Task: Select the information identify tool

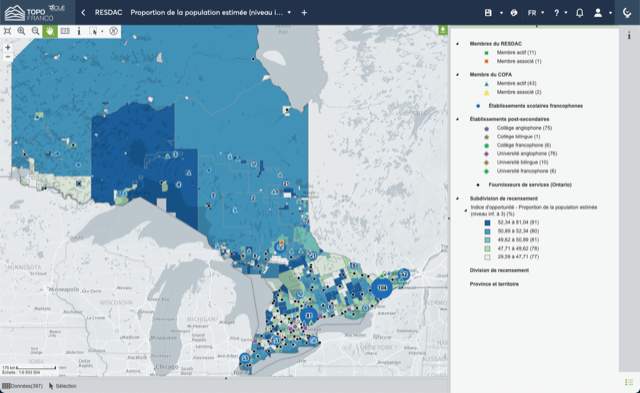Action: coord(79,31)
